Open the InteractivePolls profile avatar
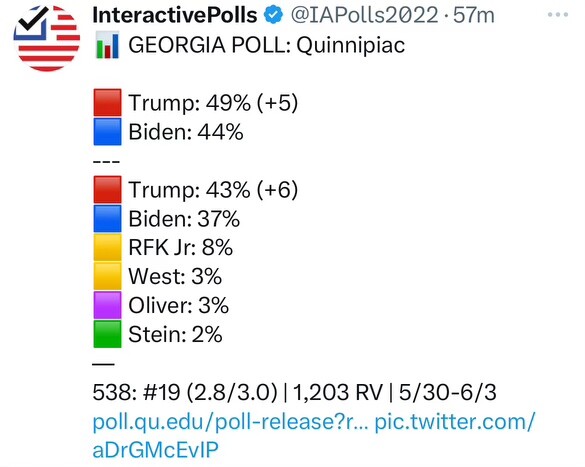Image resolution: width=585 pixels, height=467 pixels. [47, 38]
